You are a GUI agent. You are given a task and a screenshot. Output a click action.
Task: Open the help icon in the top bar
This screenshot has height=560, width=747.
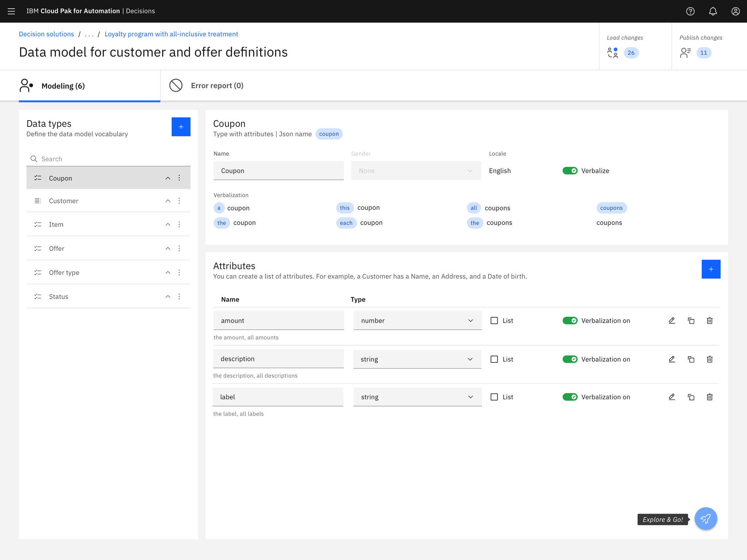click(x=690, y=11)
